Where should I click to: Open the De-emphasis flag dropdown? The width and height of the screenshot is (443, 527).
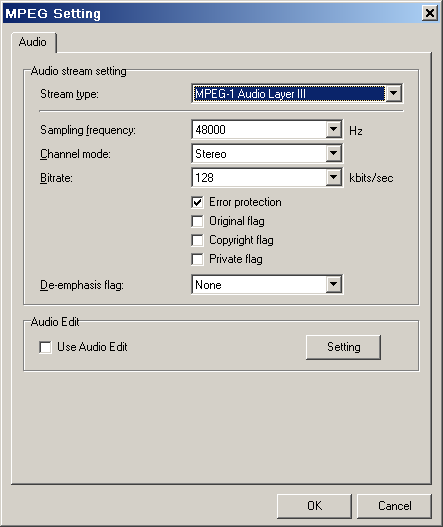[x=333, y=284]
